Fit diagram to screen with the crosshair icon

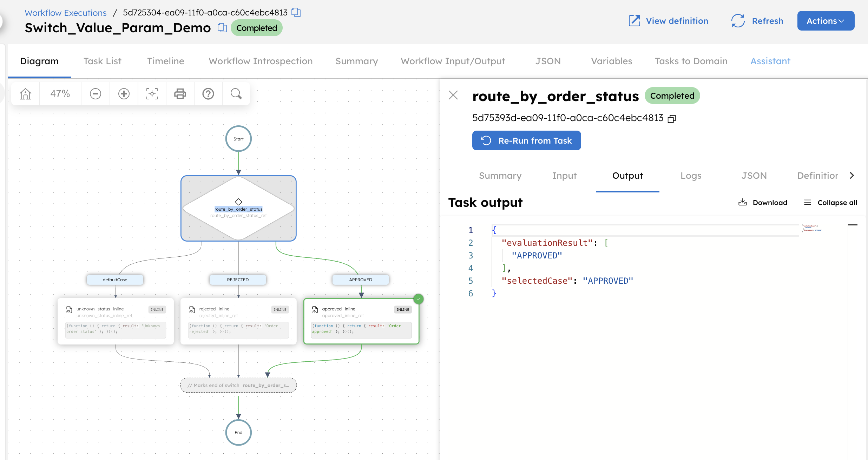coord(152,93)
